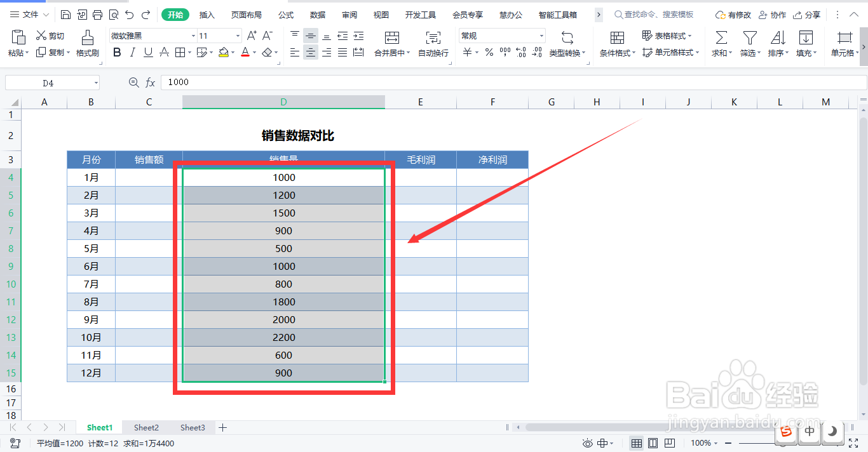Decrease indent icon in alignment group
This screenshot has width=868, height=452.
(342, 36)
